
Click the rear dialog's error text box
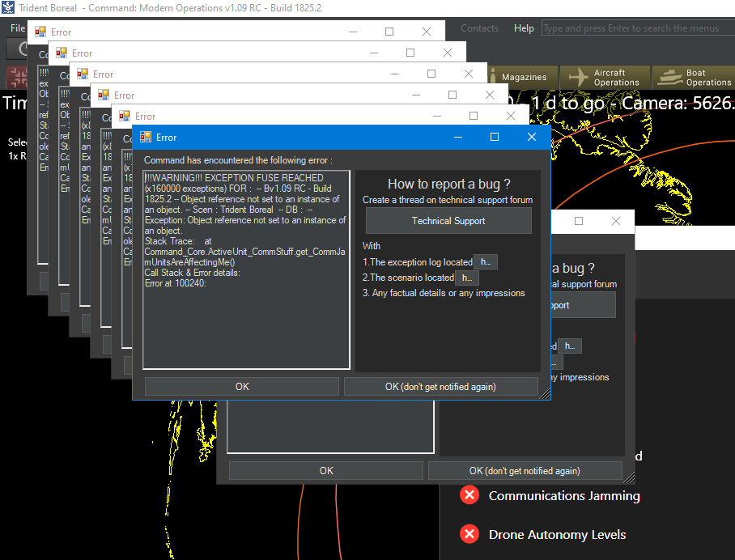click(x=330, y=427)
